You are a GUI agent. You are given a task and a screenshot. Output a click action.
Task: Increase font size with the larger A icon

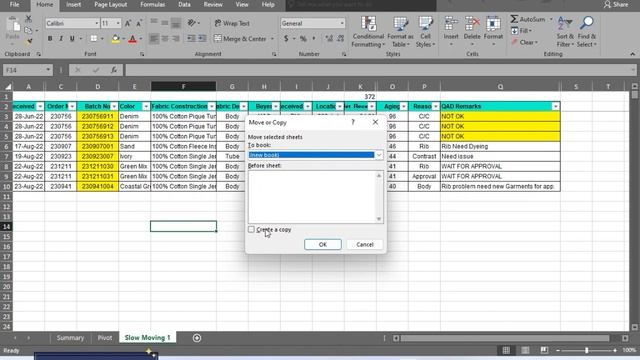(128, 23)
